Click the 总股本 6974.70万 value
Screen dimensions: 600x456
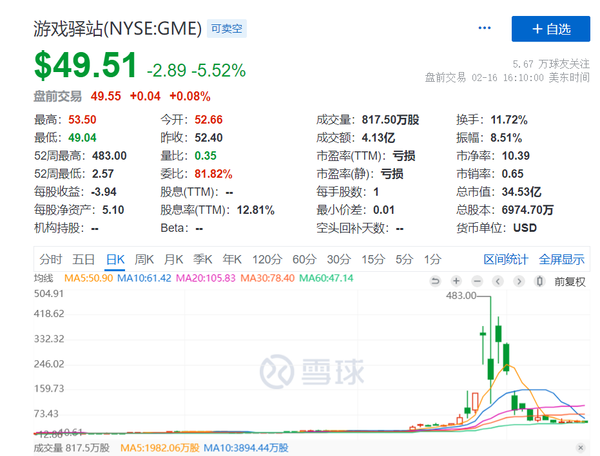tap(527, 210)
